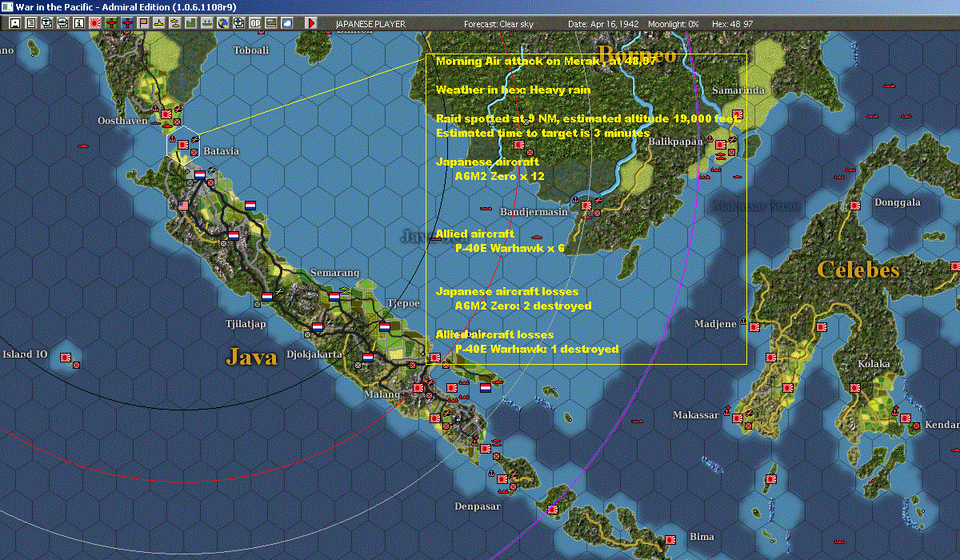960x560 pixels.
Task: Click the save game disk icon
Action: click(x=14, y=23)
